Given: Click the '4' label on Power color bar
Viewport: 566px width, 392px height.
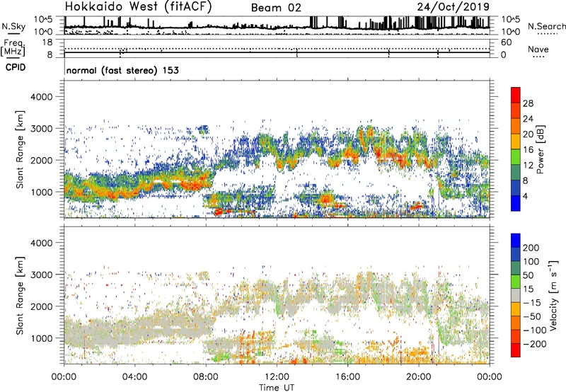Looking at the screenshot, I should (x=526, y=196).
